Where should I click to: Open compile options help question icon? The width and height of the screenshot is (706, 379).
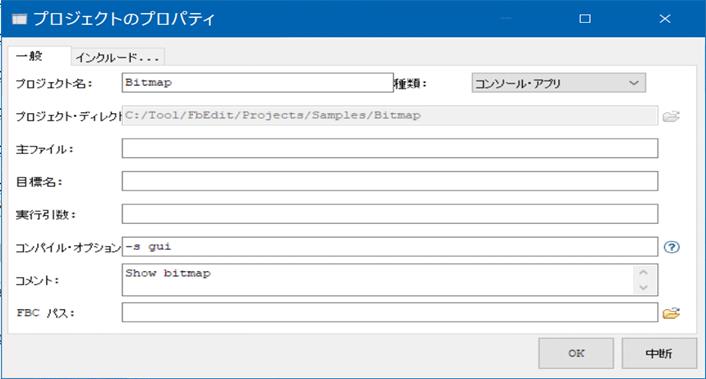(x=671, y=247)
